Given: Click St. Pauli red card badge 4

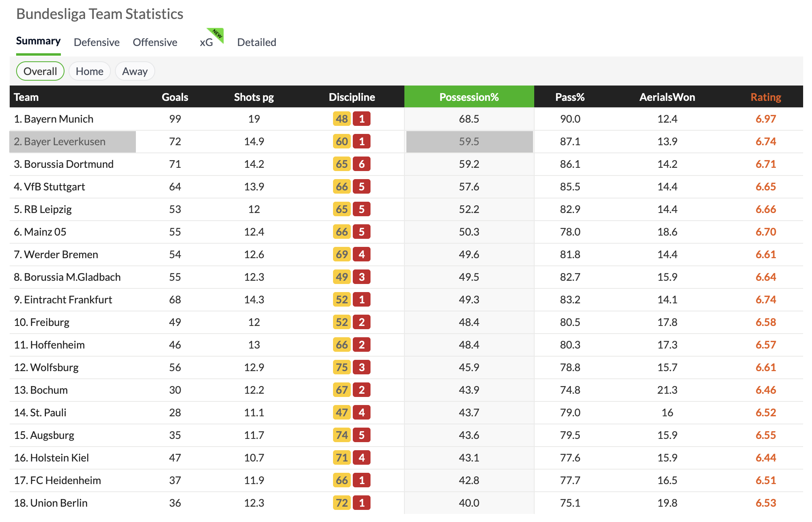Looking at the screenshot, I should (x=362, y=413).
